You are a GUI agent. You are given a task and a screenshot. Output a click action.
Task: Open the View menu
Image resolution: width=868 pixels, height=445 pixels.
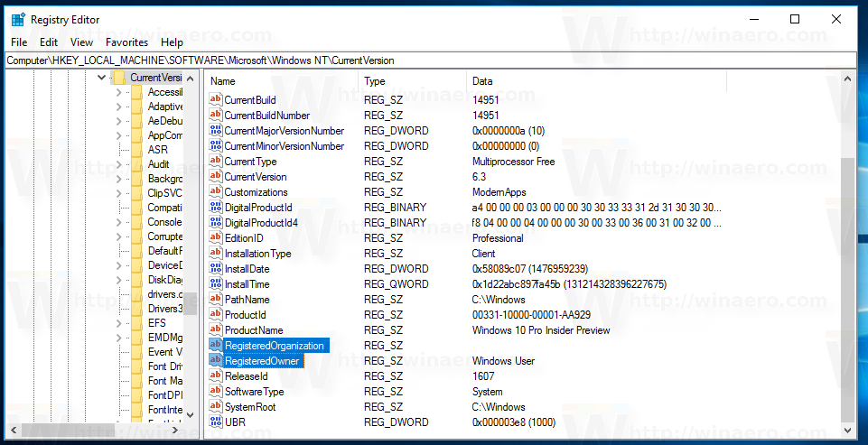coord(81,42)
